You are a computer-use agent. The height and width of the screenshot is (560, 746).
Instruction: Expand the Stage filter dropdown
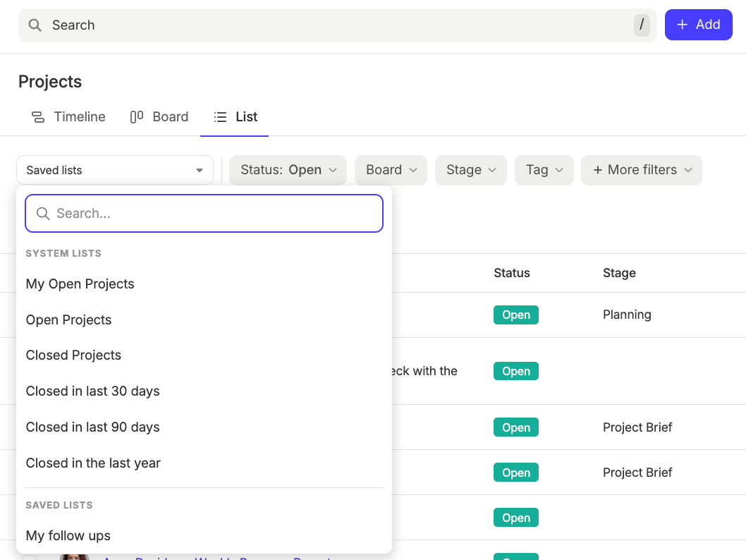tap(471, 171)
